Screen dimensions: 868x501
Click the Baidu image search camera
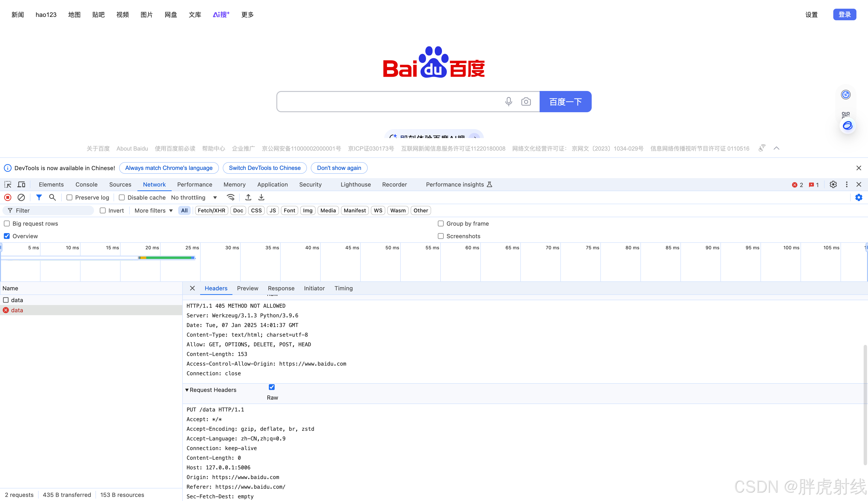pyautogui.click(x=526, y=102)
